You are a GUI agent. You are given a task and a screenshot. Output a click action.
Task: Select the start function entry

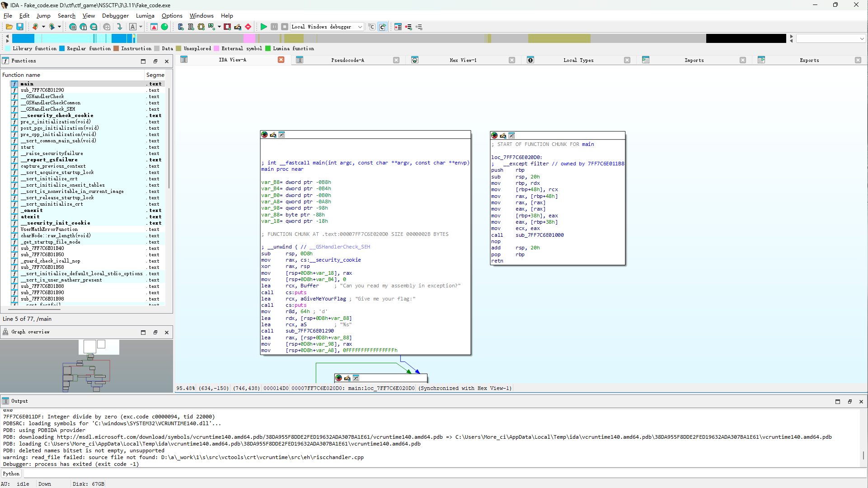coord(27,147)
